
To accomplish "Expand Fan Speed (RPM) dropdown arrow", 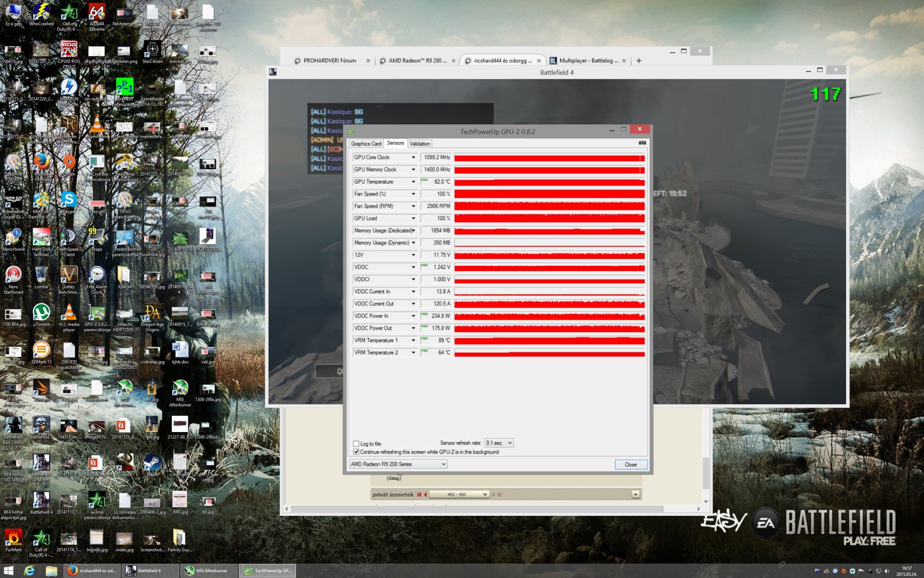I will click(413, 206).
